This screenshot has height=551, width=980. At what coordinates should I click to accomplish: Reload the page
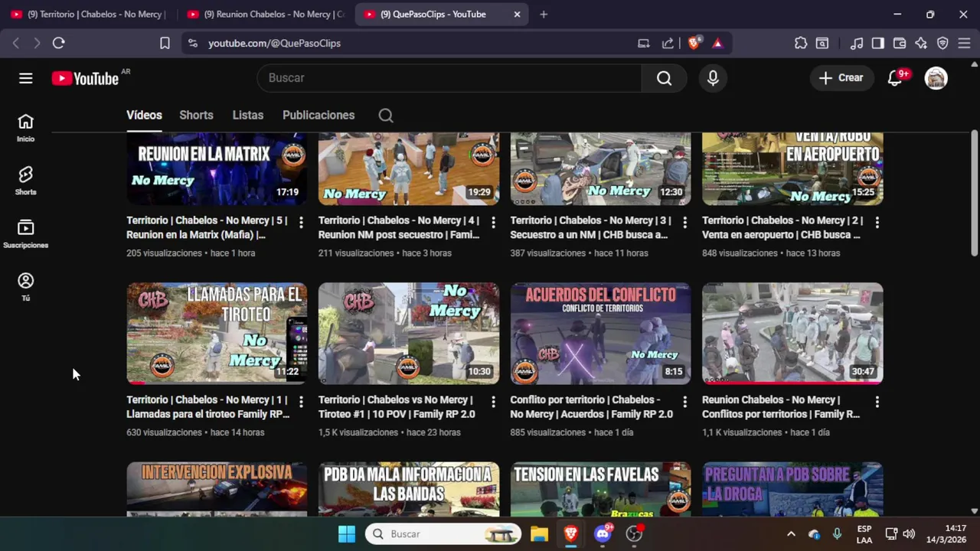click(x=58, y=44)
